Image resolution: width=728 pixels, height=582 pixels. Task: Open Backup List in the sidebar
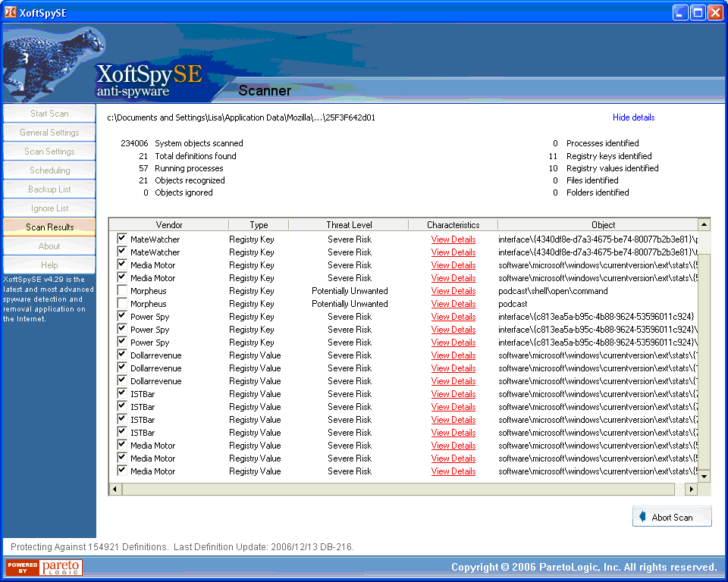coord(49,189)
